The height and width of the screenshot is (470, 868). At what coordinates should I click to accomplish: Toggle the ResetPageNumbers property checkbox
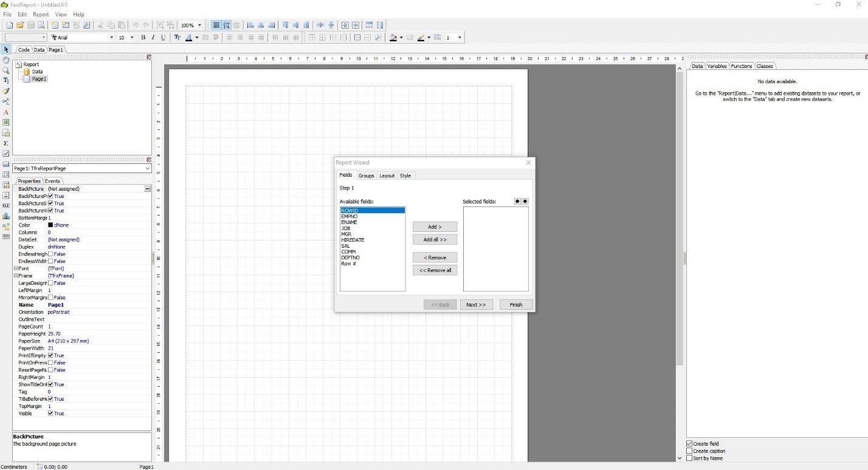[x=50, y=370]
